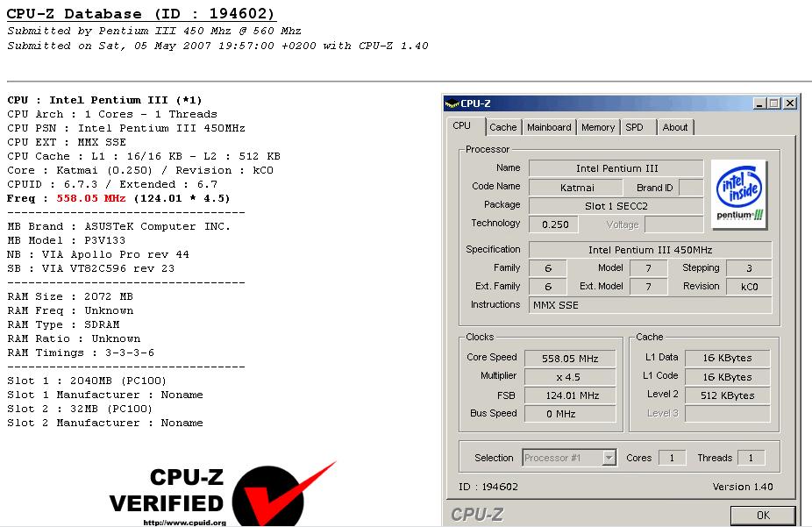Open the Processor #1 selection dropdown

click(x=609, y=458)
